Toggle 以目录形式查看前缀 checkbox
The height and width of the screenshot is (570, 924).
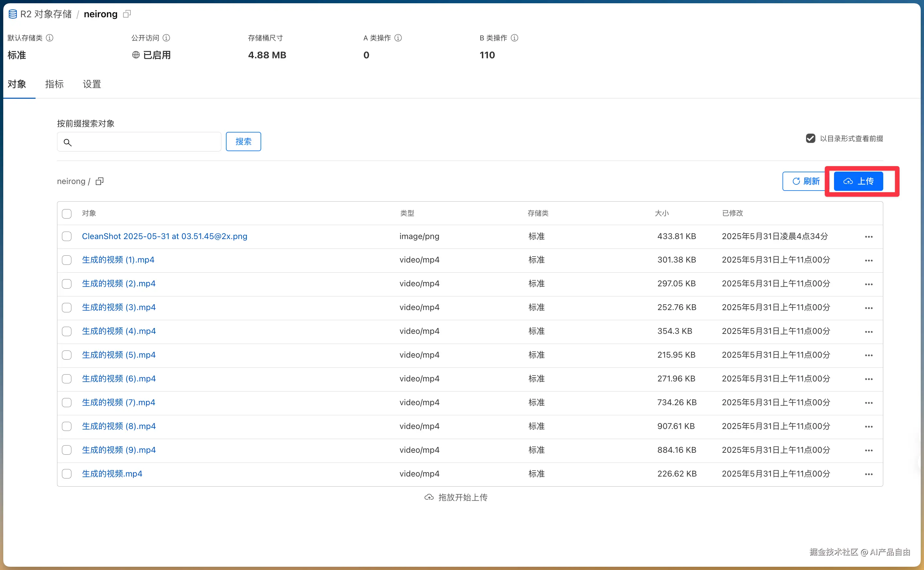coord(811,138)
